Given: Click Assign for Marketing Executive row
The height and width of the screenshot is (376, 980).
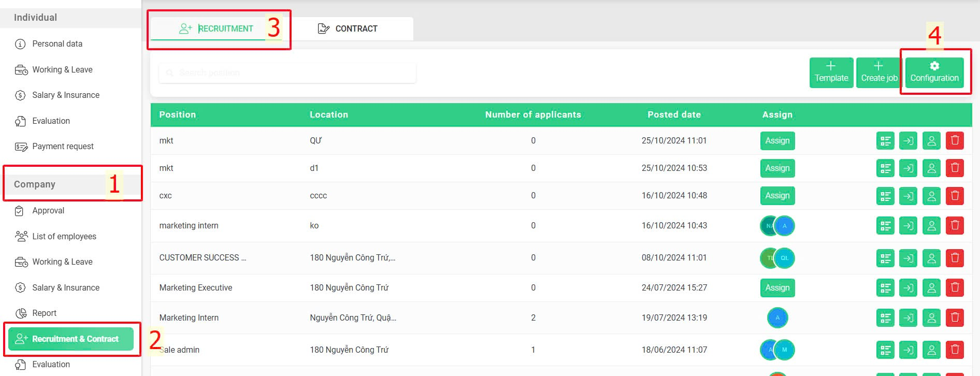Looking at the screenshot, I should tap(777, 288).
